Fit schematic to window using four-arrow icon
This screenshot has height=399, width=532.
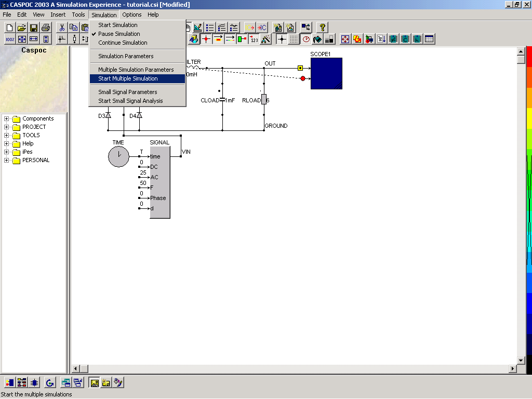tap(22, 39)
